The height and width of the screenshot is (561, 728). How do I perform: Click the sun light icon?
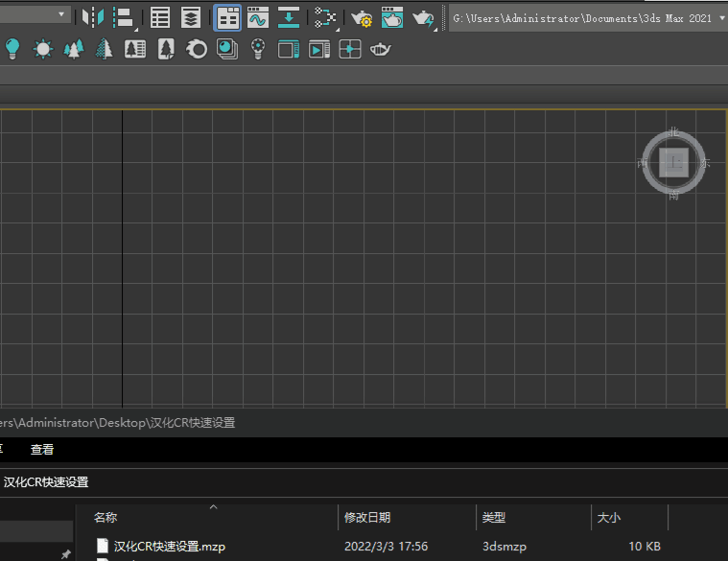[42, 49]
